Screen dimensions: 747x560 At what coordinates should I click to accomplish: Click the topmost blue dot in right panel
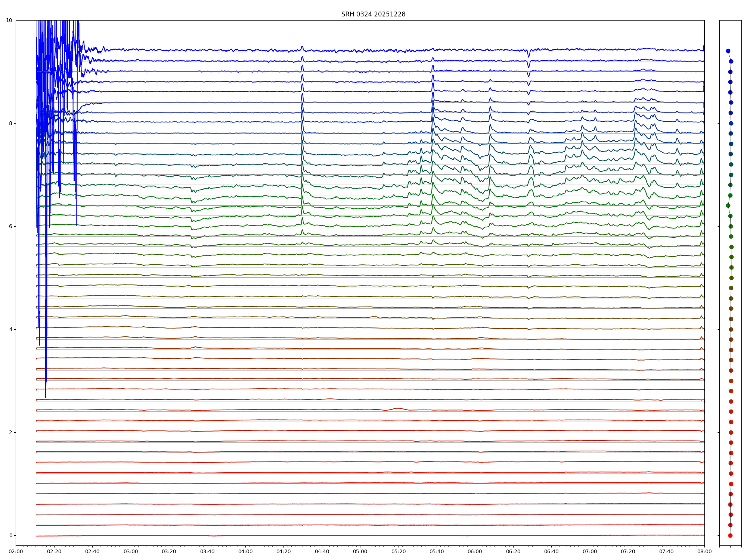728,51
